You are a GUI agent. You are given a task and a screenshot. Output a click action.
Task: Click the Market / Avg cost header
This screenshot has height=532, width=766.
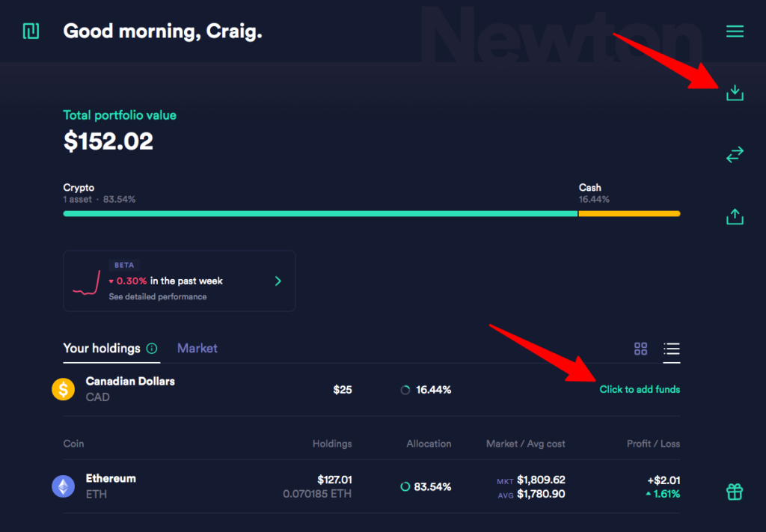[525, 444]
